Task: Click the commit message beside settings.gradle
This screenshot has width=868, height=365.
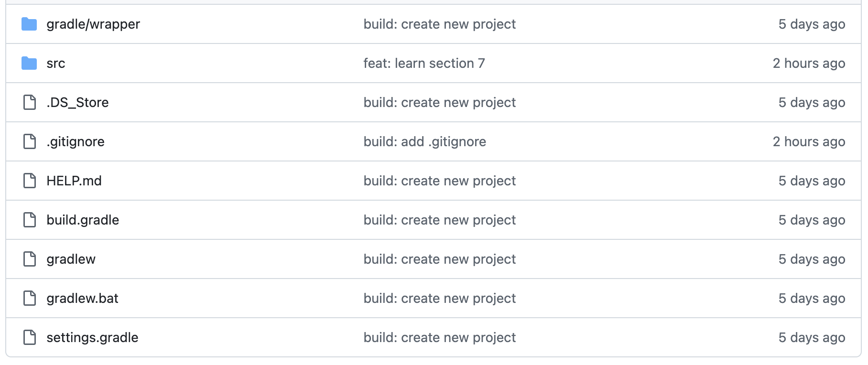Action: [x=439, y=337]
